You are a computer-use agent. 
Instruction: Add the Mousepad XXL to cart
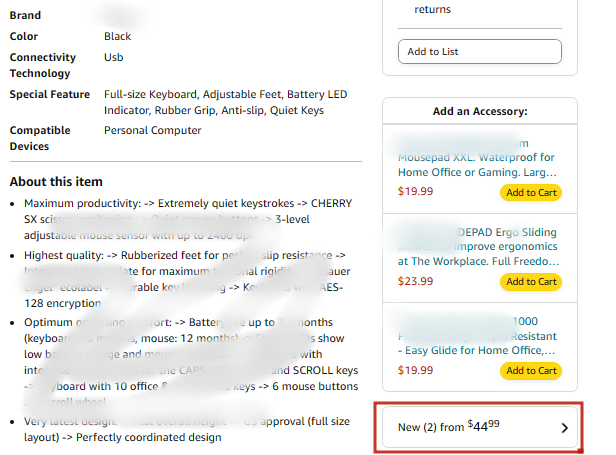coord(531,192)
